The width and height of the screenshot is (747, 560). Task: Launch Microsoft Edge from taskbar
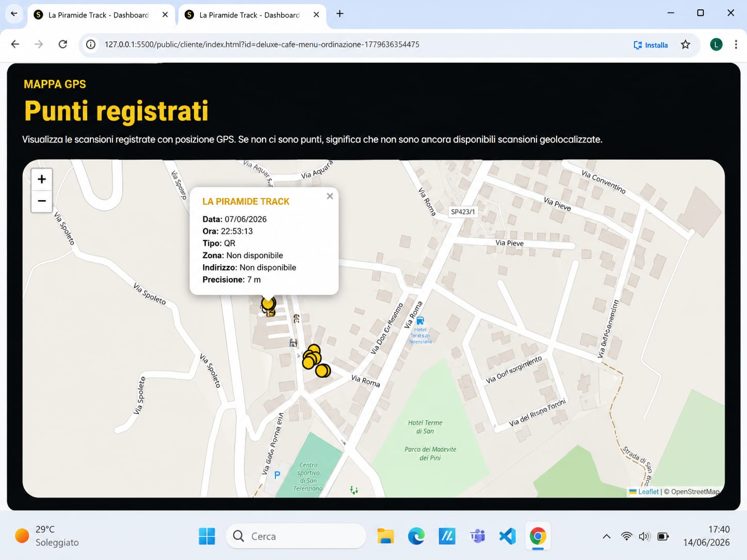coord(416,536)
